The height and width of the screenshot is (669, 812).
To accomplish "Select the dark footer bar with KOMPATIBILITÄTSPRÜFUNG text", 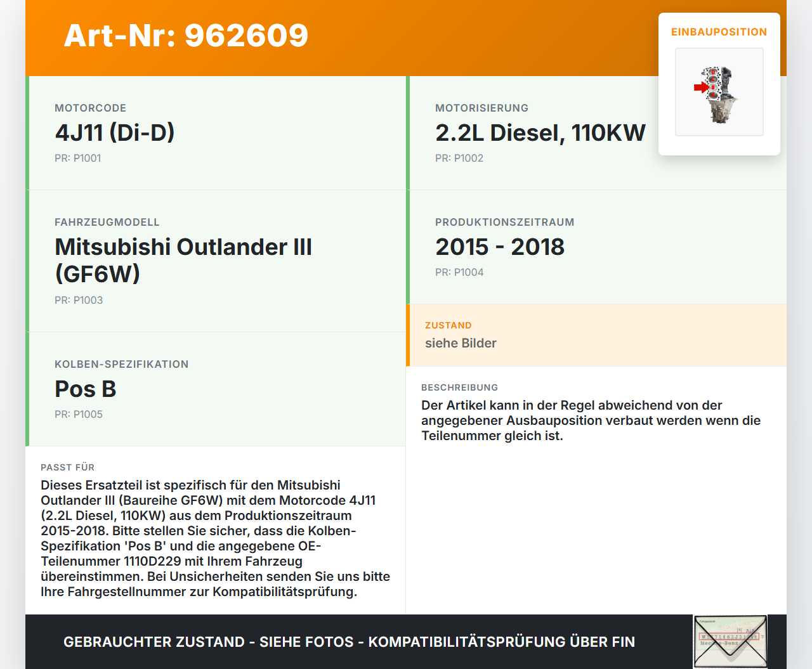I will pos(349,642).
